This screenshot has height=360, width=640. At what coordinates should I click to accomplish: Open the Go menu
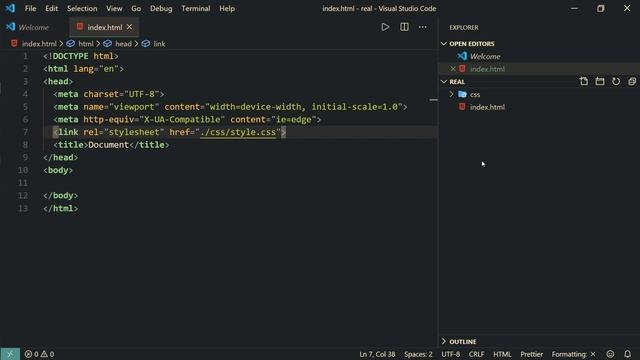[x=136, y=8]
